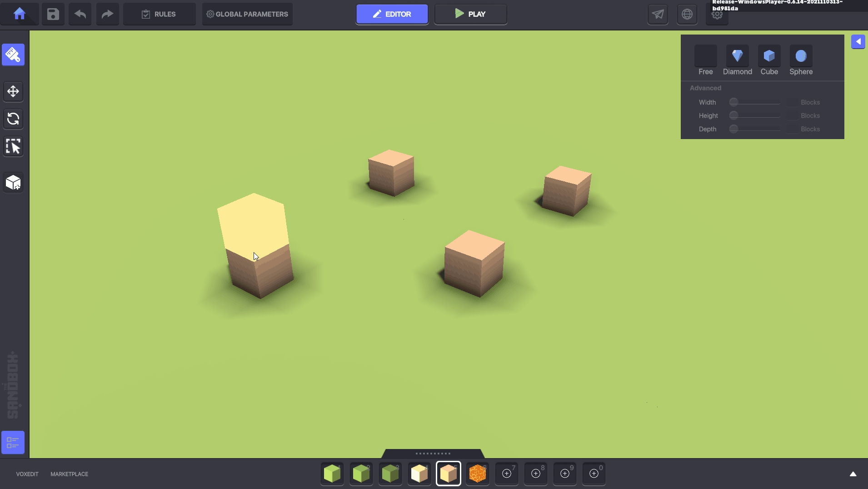Redo the last undone action
868x489 pixels.
coord(107,14)
